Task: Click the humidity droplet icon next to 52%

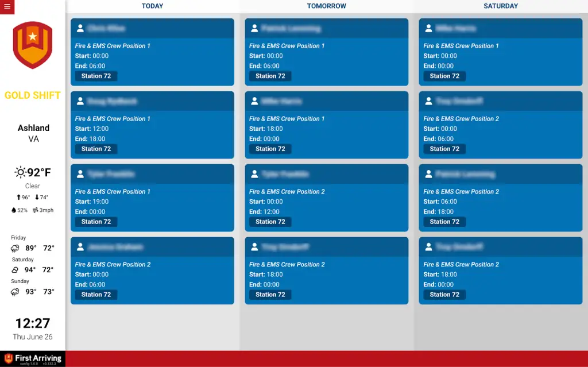Action: pos(14,210)
